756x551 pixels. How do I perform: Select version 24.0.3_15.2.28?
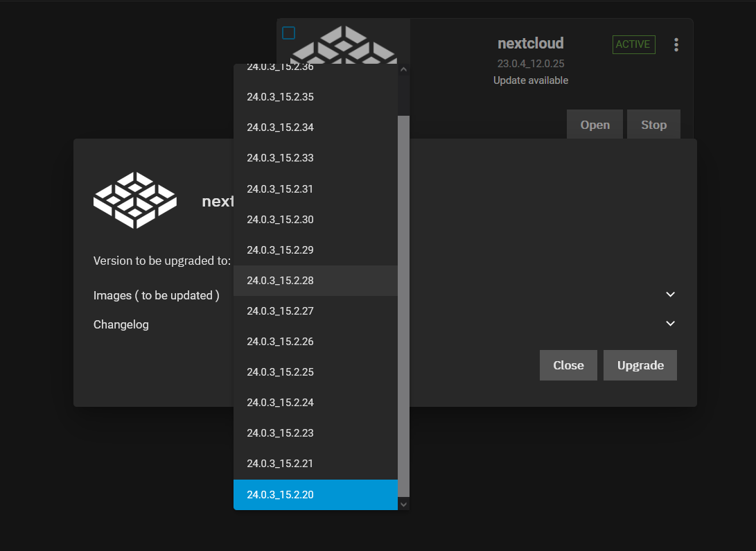(x=316, y=281)
